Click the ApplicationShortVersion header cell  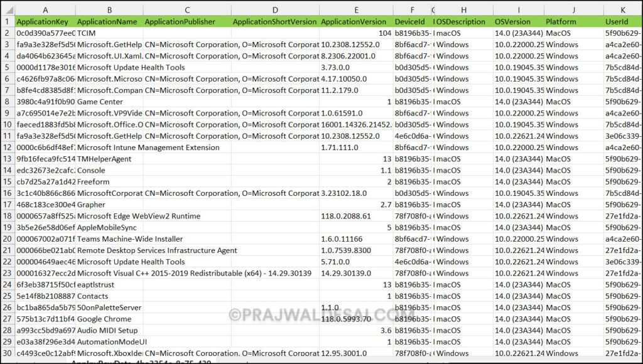(x=275, y=22)
